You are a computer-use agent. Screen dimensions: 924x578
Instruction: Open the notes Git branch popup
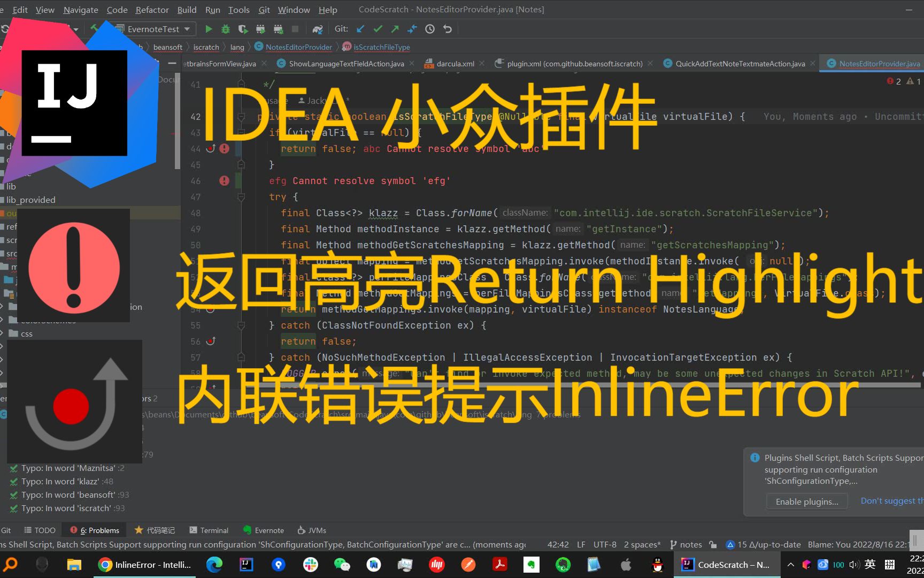coord(686,544)
